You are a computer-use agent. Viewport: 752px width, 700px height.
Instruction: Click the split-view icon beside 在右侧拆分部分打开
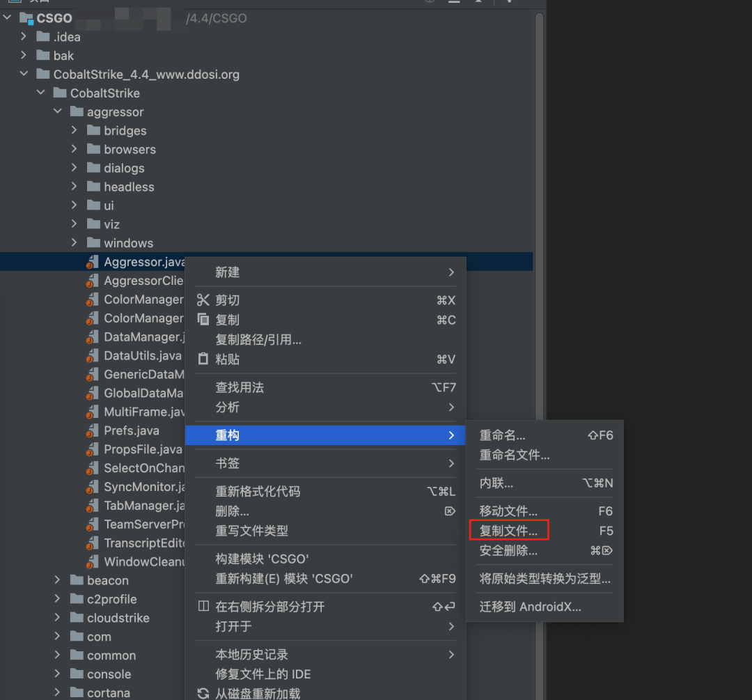[x=203, y=606]
